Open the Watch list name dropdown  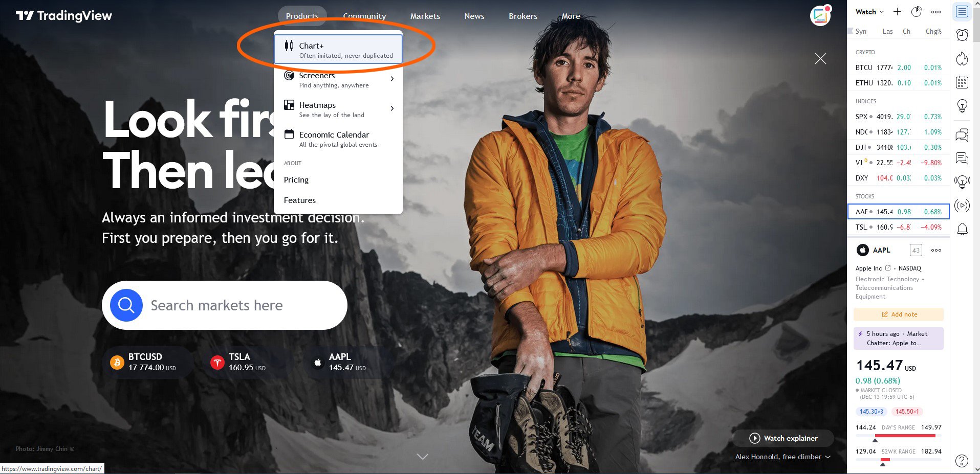tap(869, 12)
